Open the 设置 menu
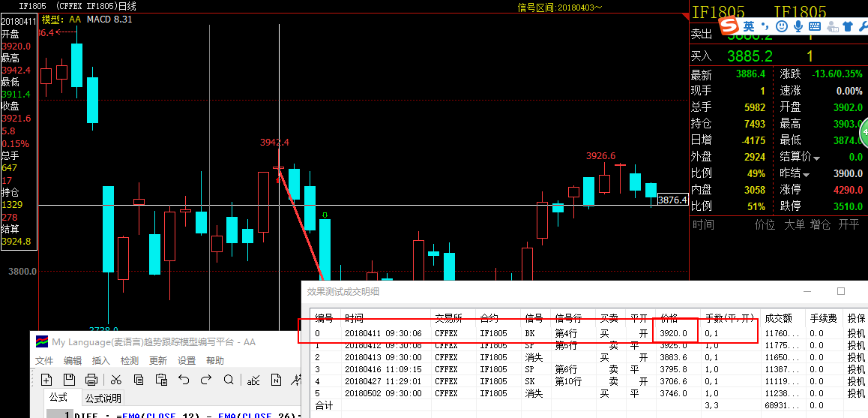 tap(187, 360)
